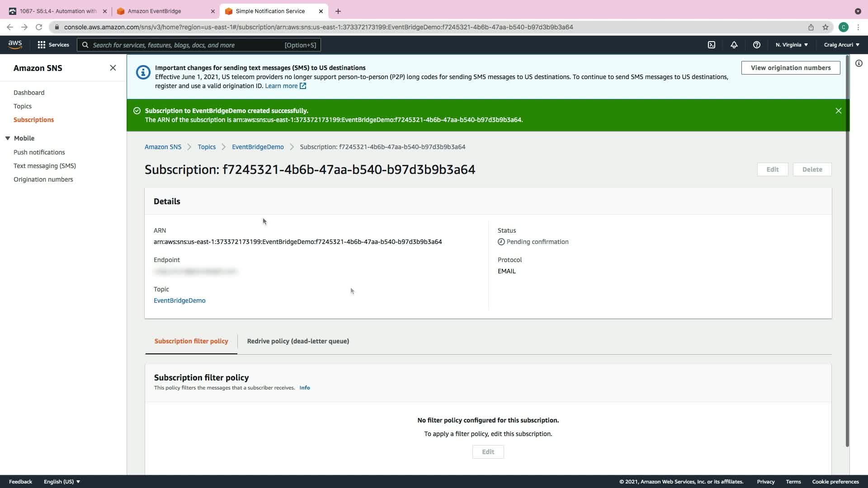Go to Topics in the sidebar
868x488 pixels.
[x=23, y=106]
